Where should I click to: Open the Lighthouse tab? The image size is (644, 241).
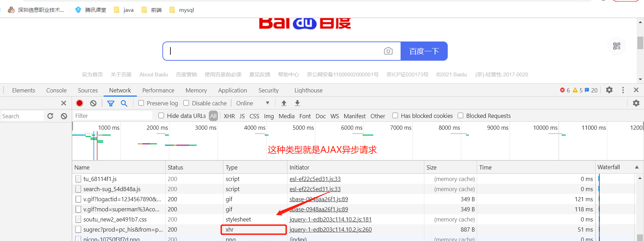click(x=308, y=90)
